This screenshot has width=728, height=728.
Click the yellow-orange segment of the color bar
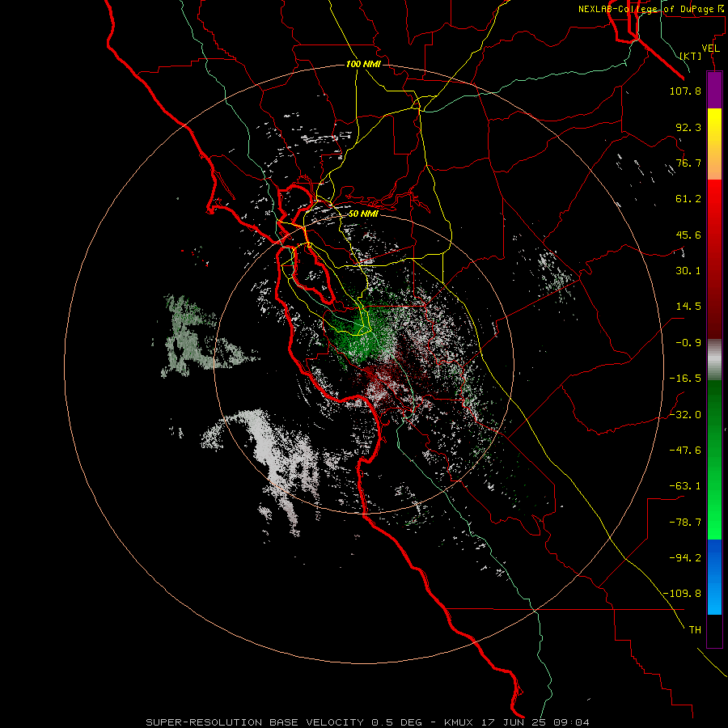coord(714,144)
